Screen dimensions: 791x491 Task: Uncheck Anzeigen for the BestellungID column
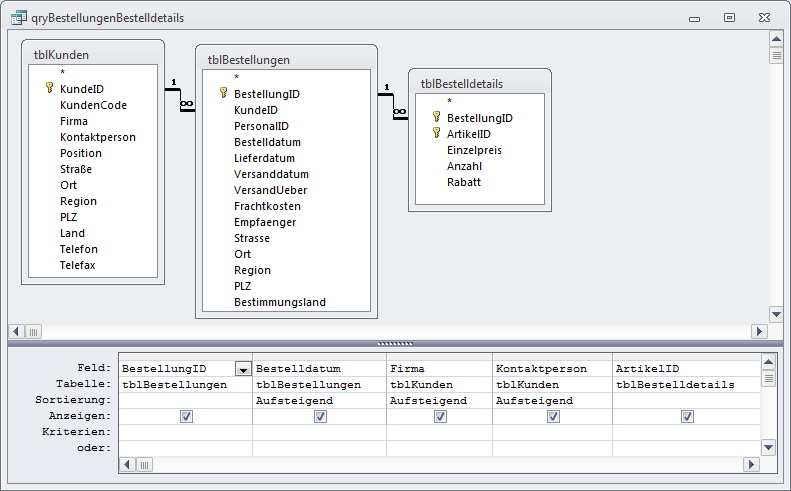pos(187,416)
